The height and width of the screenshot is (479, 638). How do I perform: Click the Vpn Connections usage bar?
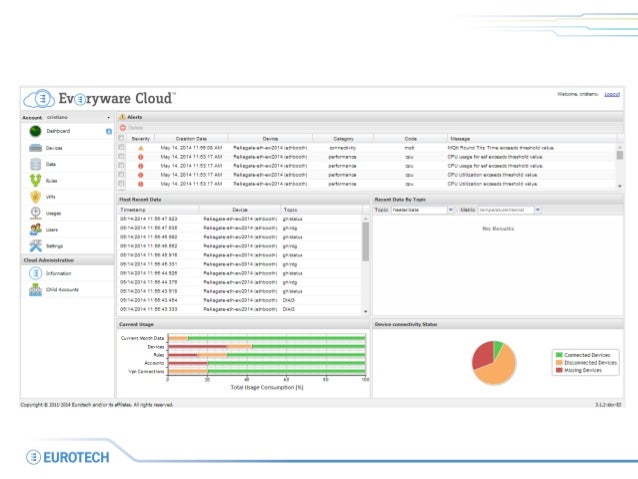point(267,372)
